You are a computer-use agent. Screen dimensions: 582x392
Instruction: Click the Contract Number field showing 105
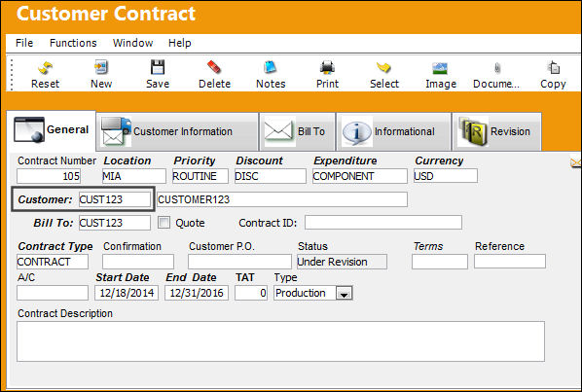tap(49, 176)
